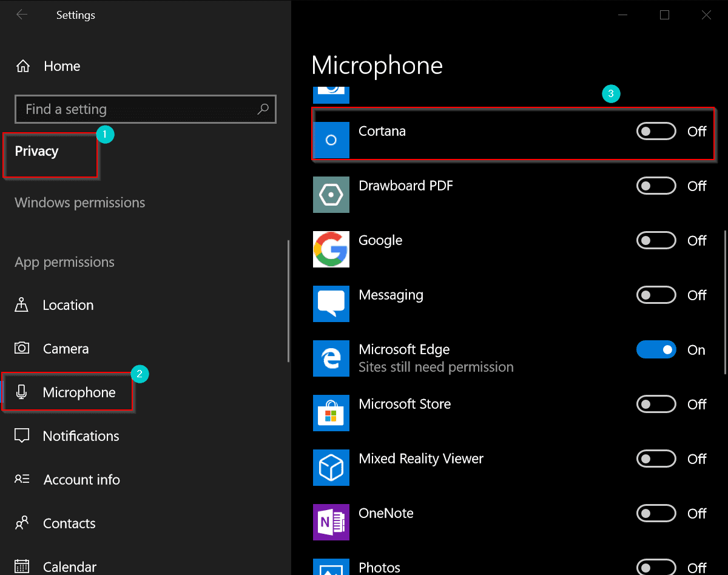Click the Photos app icon
This screenshot has width=728, height=575.
[x=331, y=567]
